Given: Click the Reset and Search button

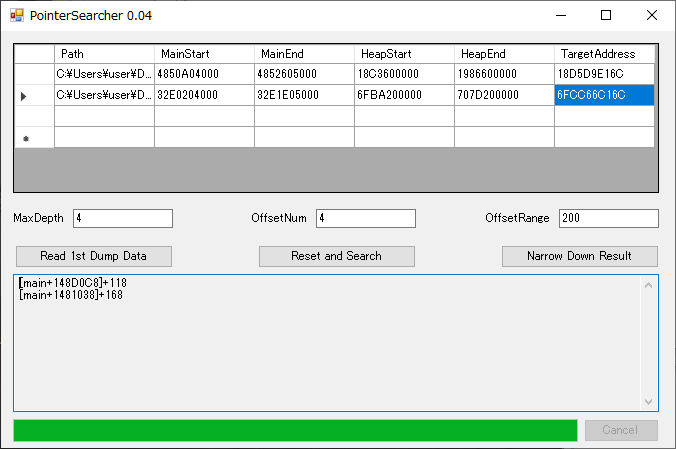Looking at the screenshot, I should click(337, 256).
